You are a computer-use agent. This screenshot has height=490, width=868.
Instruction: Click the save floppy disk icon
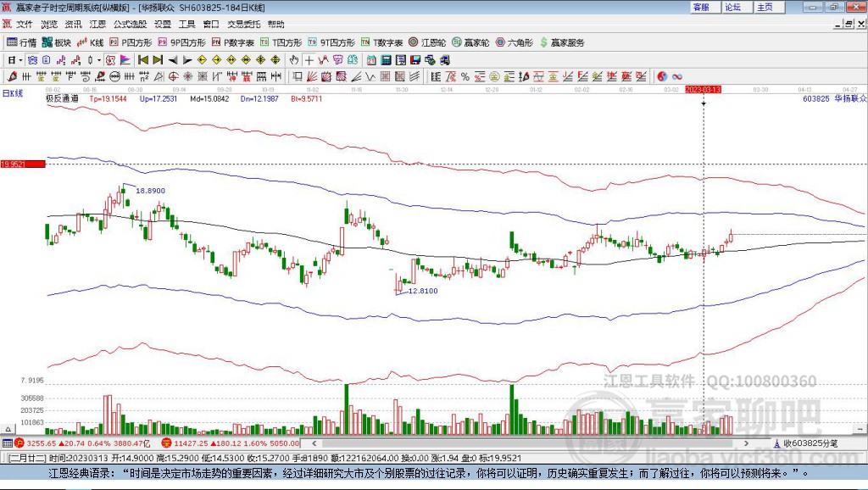pos(416,60)
